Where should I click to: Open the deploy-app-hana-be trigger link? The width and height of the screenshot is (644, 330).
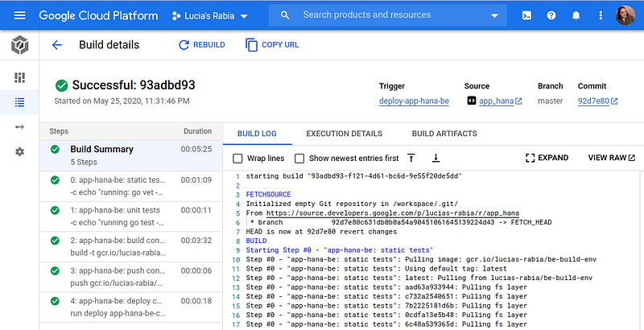coord(414,101)
